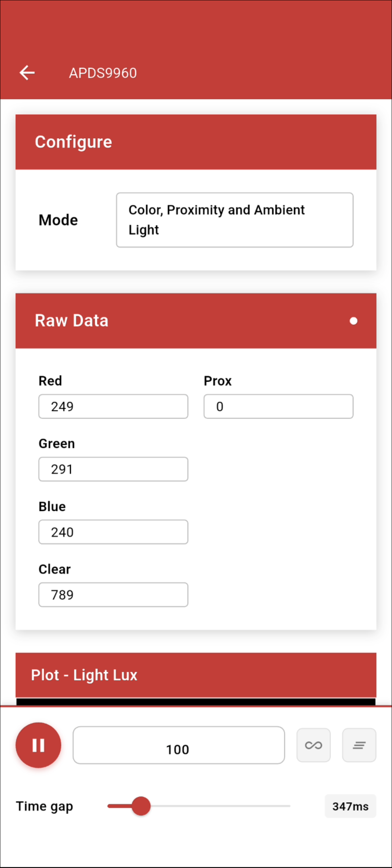Pause the data acquisition
Viewport: 392px width, 868px height.
(38, 745)
